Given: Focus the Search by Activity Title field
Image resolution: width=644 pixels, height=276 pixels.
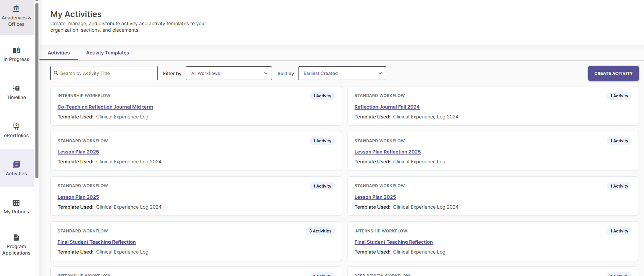Looking at the screenshot, I should pos(104,73).
